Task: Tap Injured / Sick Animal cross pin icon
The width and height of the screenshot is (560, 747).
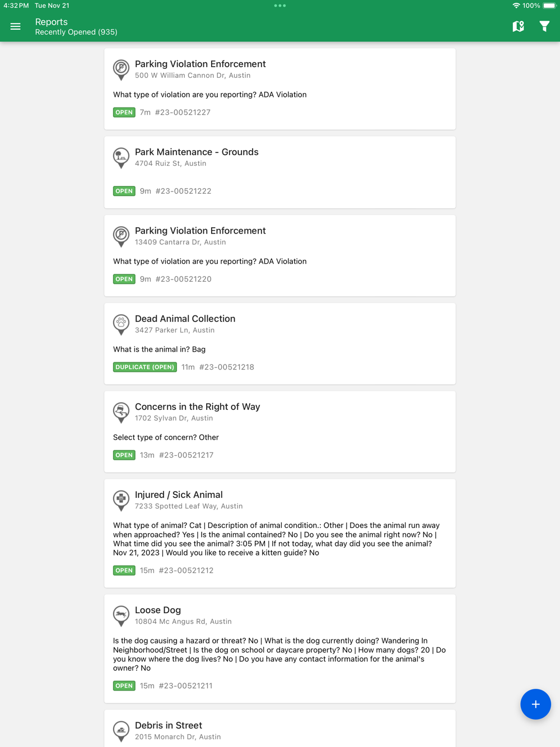Action: (x=121, y=499)
